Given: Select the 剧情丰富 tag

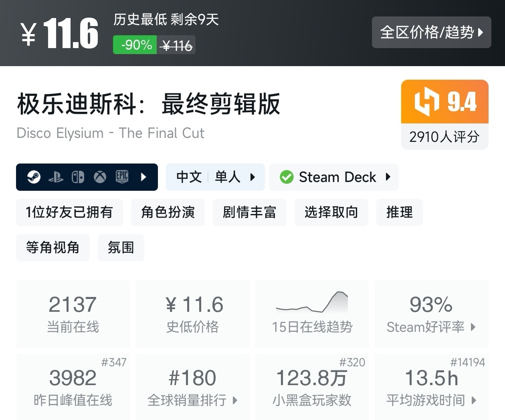Looking at the screenshot, I should pyautogui.click(x=249, y=212).
